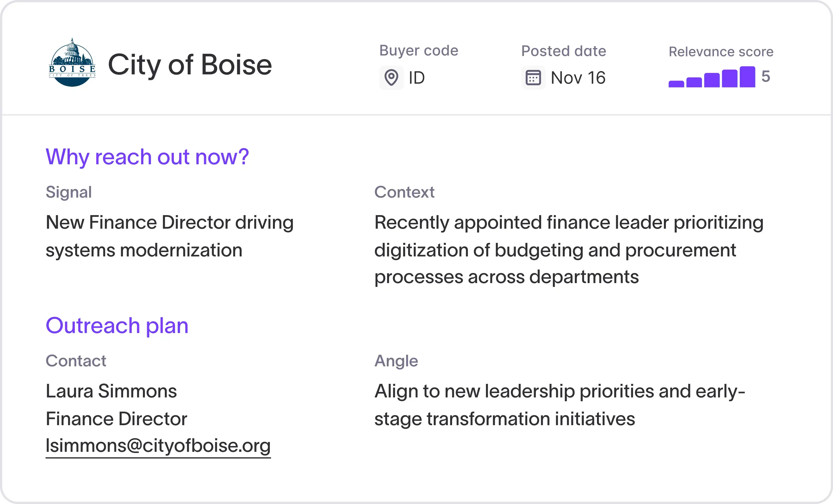Click the Signal label
Image resolution: width=833 pixels, height=504 pixels.
(x=69, y=193)
